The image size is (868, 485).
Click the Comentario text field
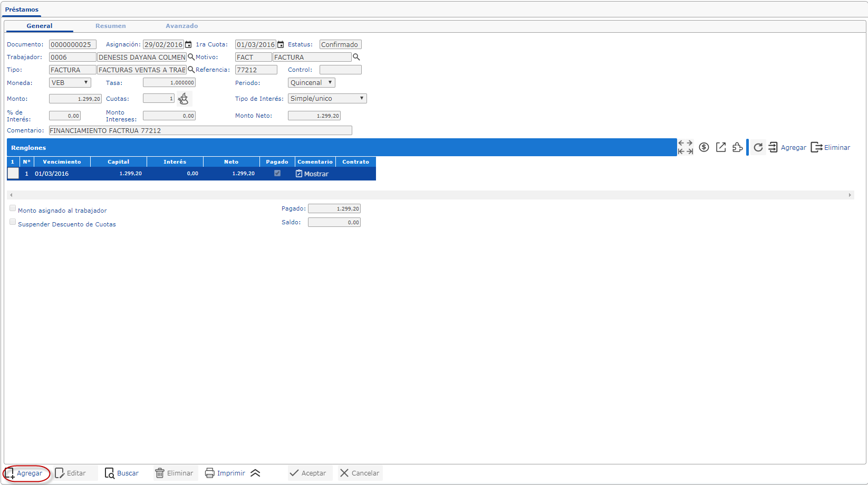tap(200, 130)
